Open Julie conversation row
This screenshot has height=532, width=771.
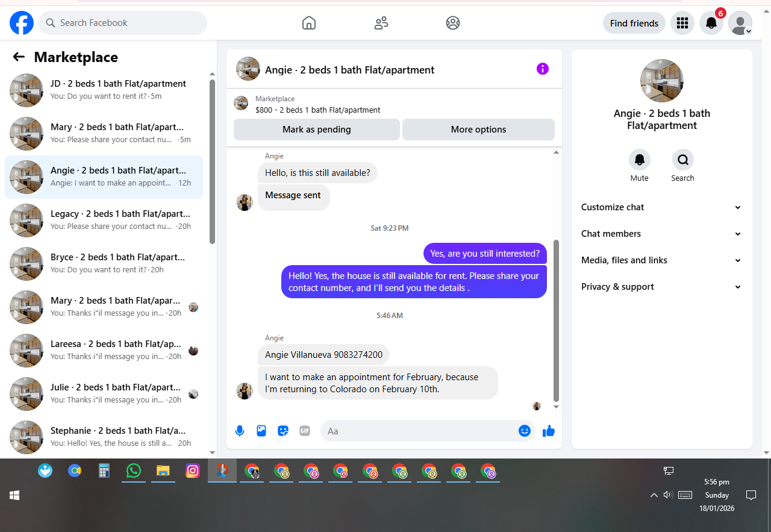click(104, 394)
